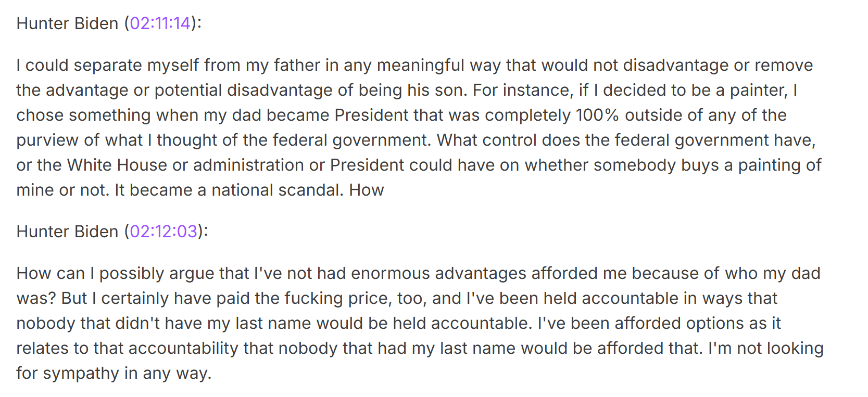Click the word "painter" in the transcript
This screenshot has height=397, width=868.
pos(758,91)
